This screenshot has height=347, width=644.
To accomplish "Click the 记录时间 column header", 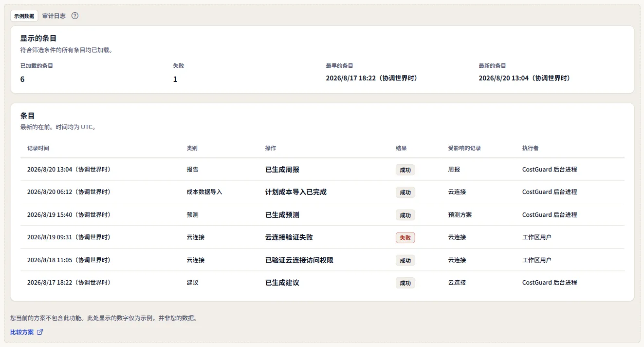I will coord(38,148).
